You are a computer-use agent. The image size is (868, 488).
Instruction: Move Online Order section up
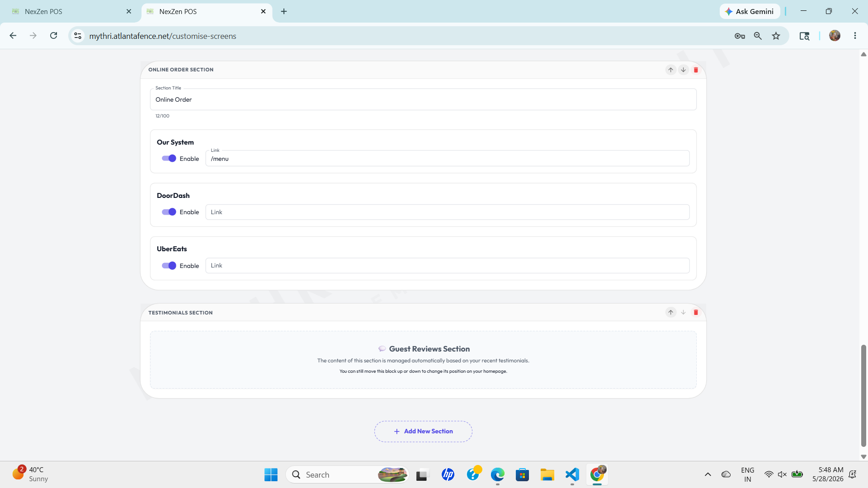[x=670, y=70]
